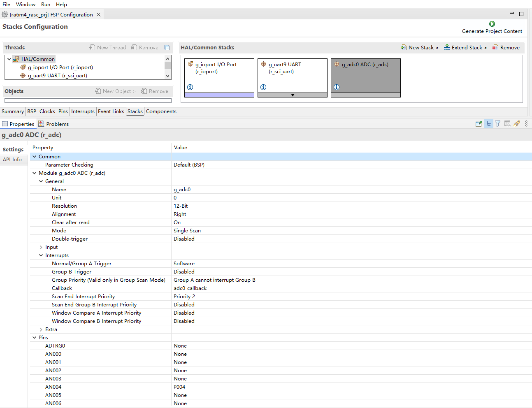Viewport: 532px width, 408px height.
Task: Collapse the General property section
Action: pos(41,181)
